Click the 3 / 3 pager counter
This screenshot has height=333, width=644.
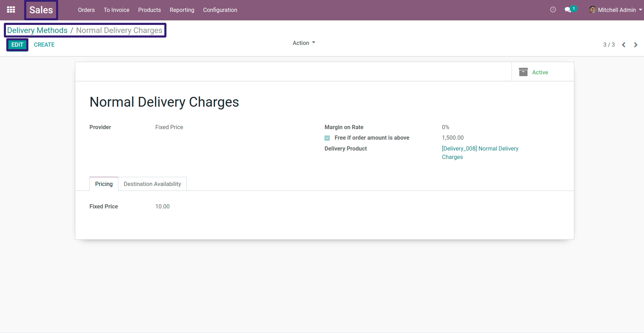coord(609,45)
